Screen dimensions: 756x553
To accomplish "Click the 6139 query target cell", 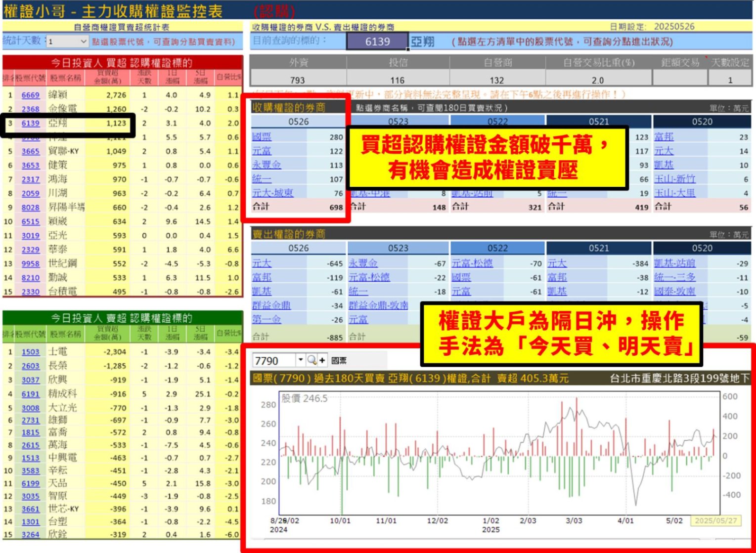I will coord(377,42).
